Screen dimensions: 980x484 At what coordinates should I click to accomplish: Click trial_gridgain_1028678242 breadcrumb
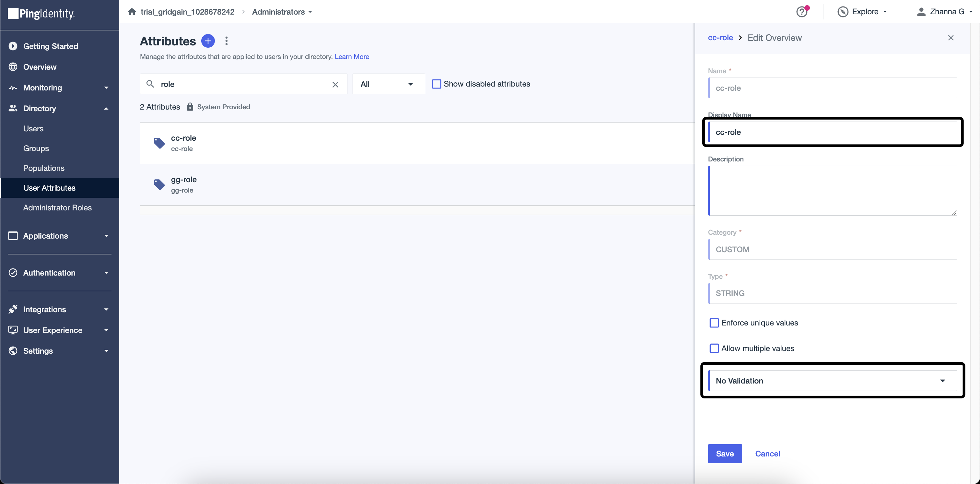tap(187, 12)
